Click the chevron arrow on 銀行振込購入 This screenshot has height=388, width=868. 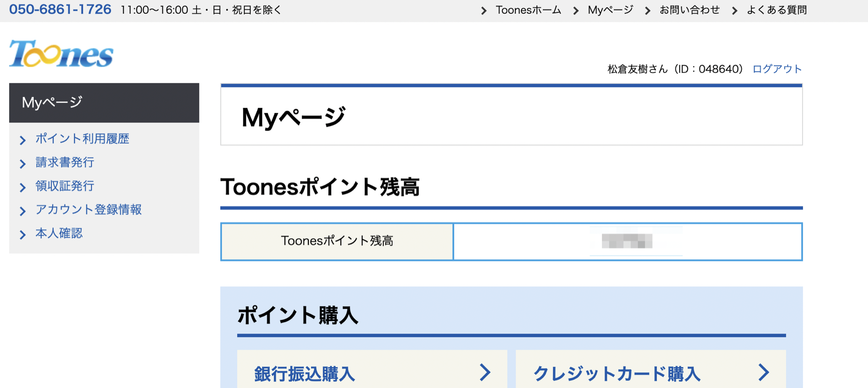click(485, 372)
